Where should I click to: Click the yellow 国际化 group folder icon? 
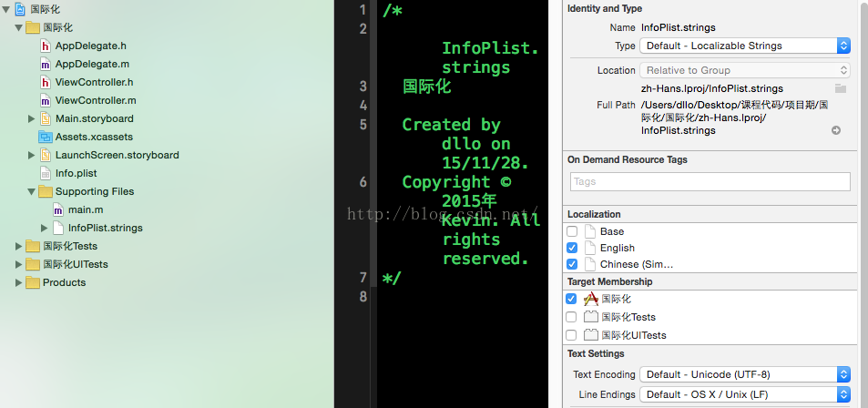33,27
